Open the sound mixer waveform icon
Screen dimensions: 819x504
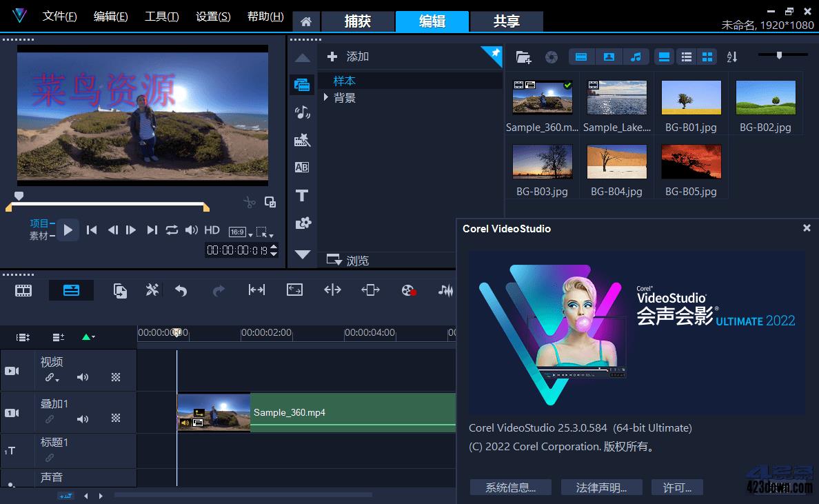click(445, 290)
